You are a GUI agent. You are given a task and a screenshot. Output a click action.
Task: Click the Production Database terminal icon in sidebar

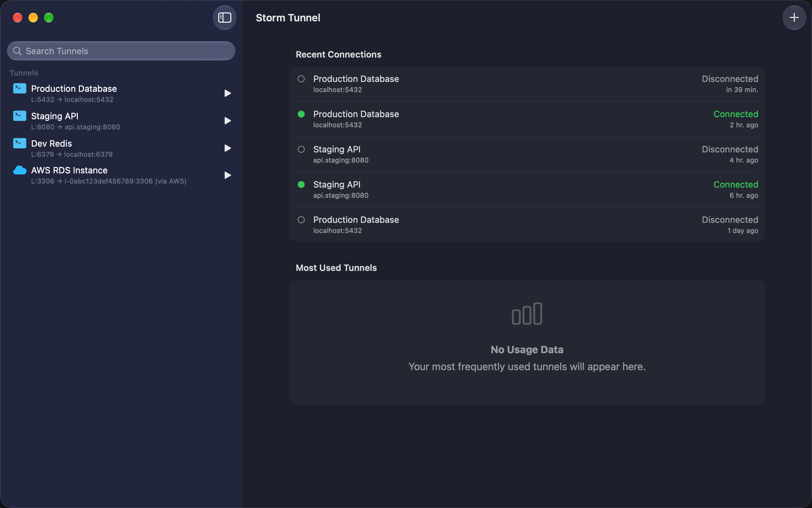(20, 88)
